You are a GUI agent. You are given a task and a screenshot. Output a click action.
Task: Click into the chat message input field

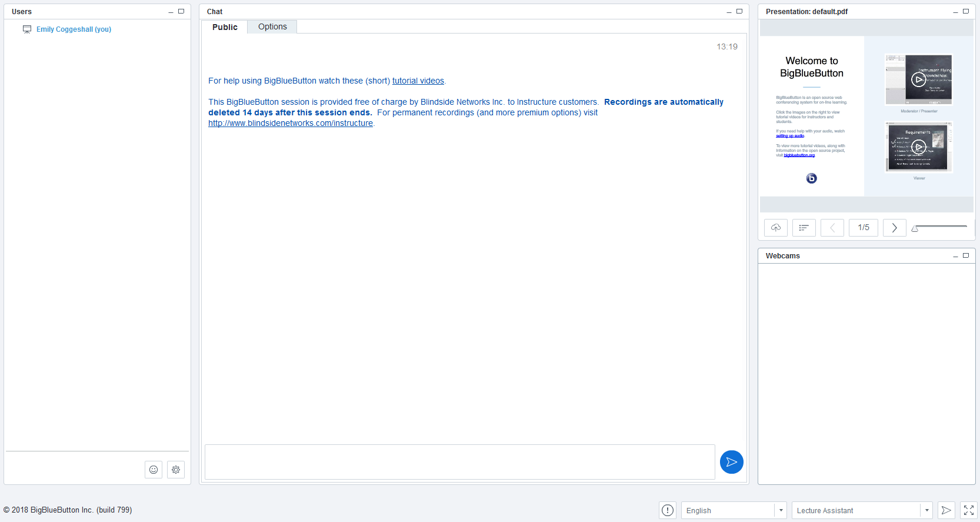[460, 462]
